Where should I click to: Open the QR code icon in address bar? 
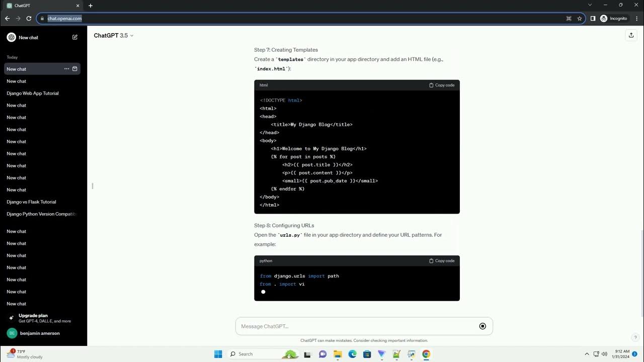pos(569,18)
